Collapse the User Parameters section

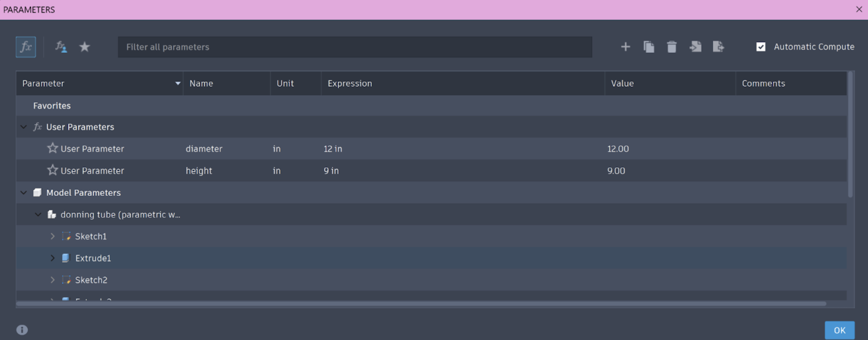tap(23, 127)
